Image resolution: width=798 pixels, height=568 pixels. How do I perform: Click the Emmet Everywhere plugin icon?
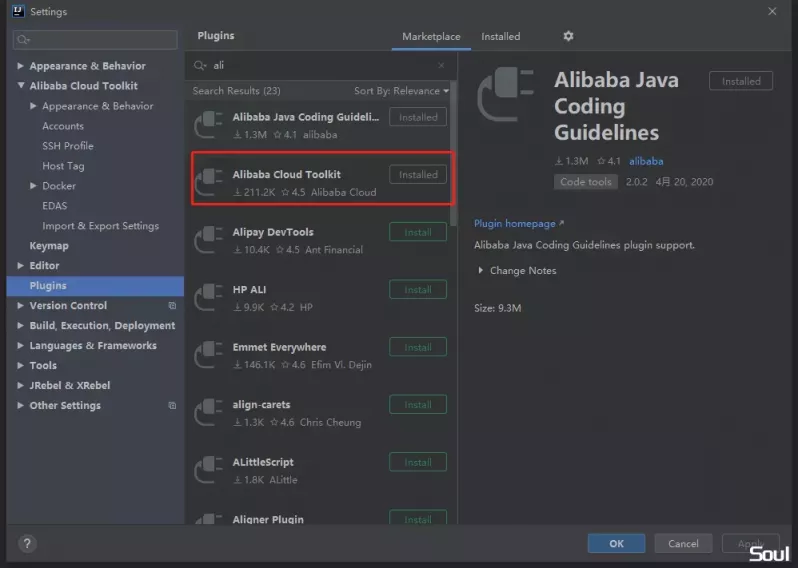click(209, 355)
